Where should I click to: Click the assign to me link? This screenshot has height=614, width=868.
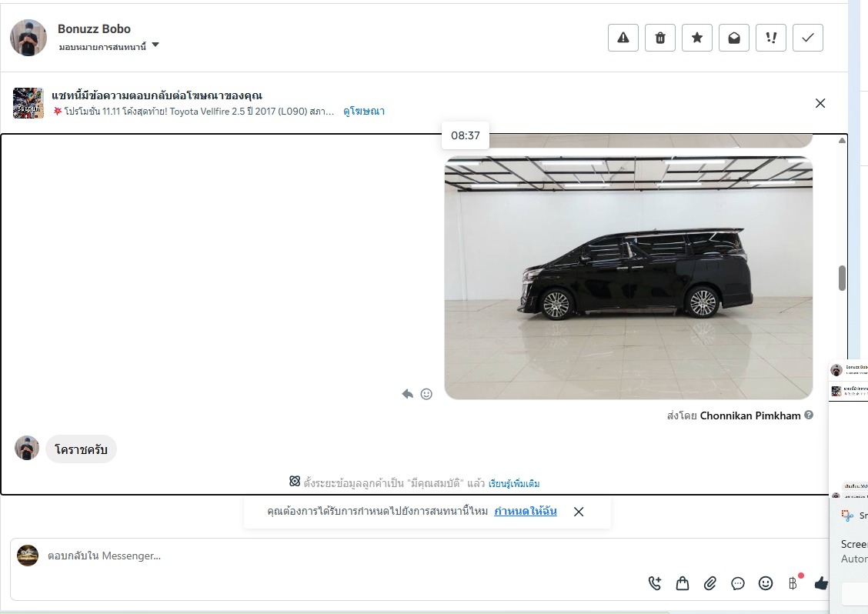tap(526, 511)
